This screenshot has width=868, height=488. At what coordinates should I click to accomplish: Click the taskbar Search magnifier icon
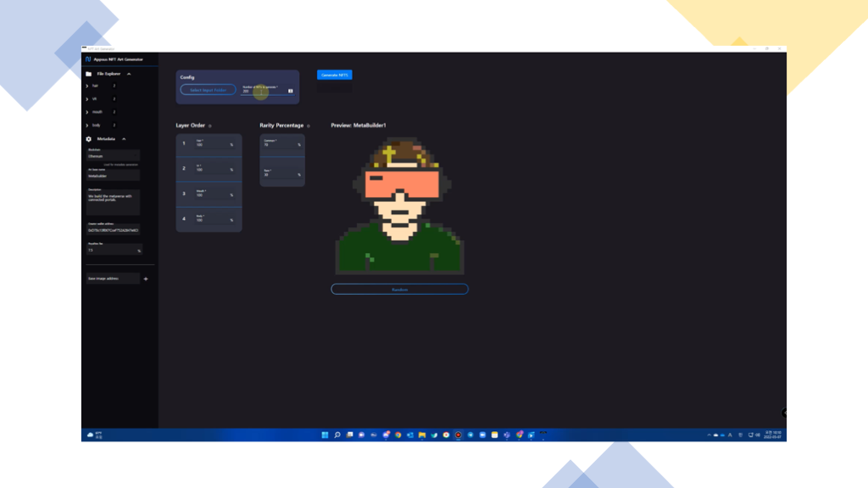337,435
